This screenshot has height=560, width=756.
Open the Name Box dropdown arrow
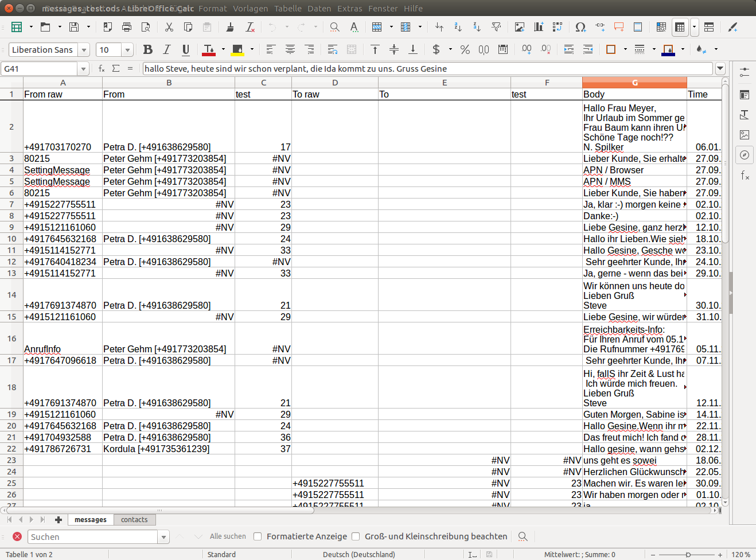83,69
